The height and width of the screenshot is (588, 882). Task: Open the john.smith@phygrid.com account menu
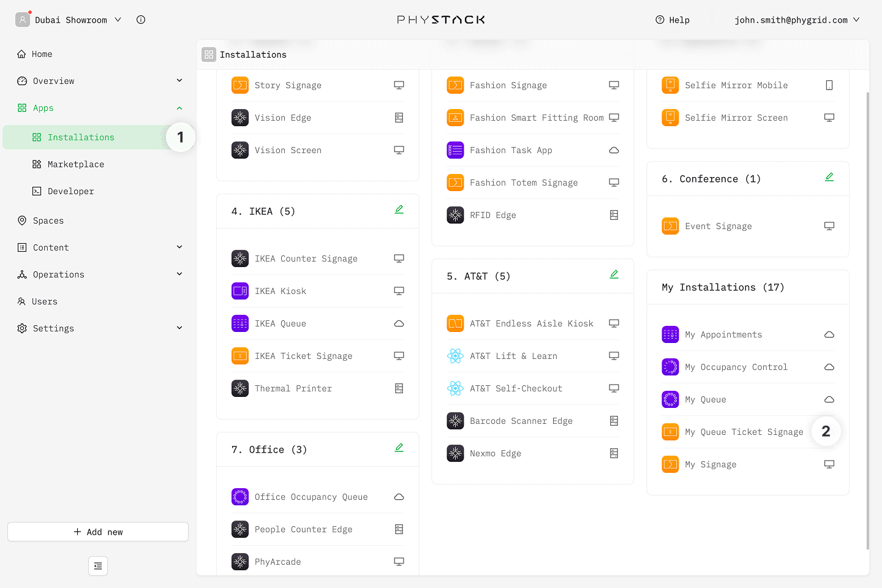point(796,20)
